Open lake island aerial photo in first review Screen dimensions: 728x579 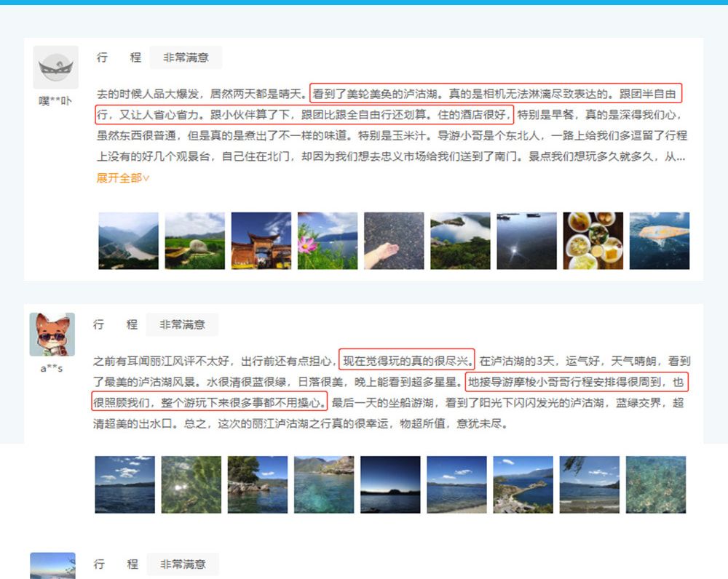(x=460, y=241)
